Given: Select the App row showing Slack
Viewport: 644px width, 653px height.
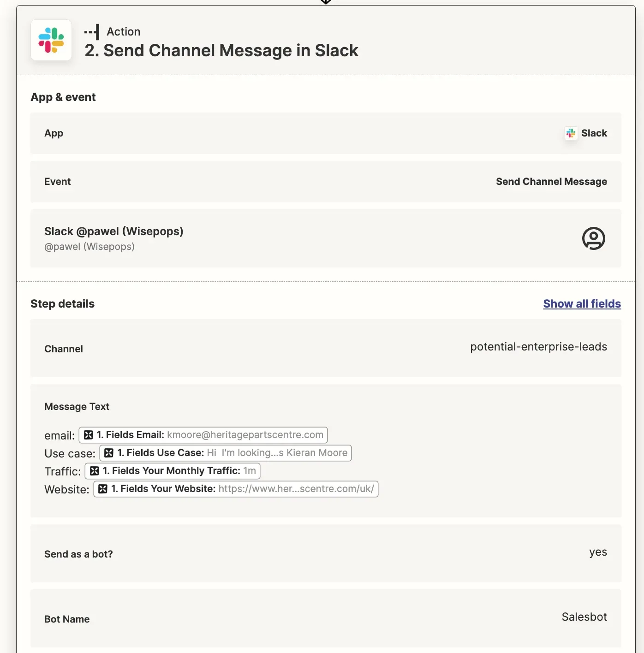Looking at the screenshot, I should coord(326,133).
